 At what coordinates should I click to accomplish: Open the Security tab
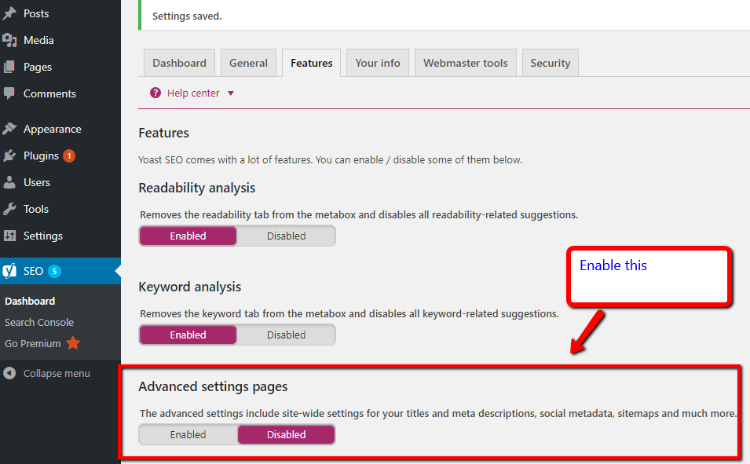pyautogui.click(x=550, y=63)
